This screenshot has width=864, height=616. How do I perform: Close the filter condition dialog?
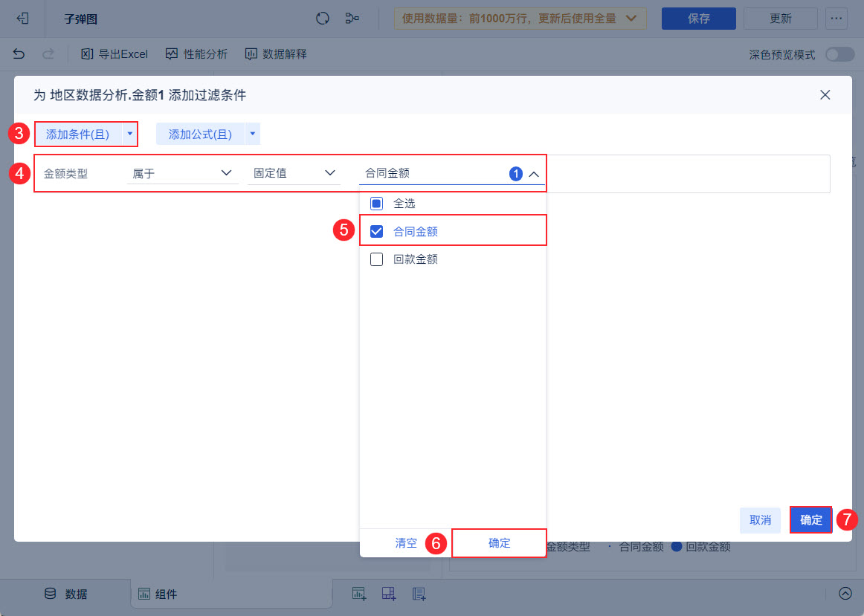825,94
